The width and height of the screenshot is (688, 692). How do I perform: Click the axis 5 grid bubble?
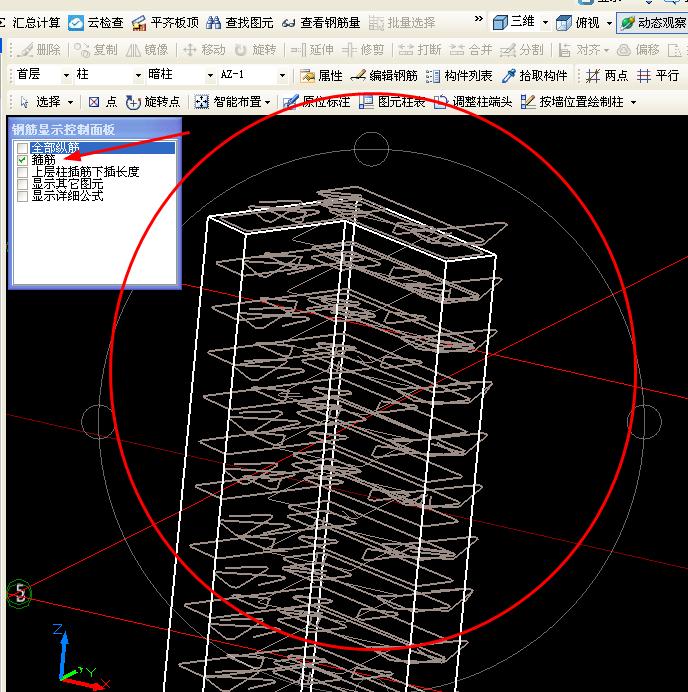[19, 593]
